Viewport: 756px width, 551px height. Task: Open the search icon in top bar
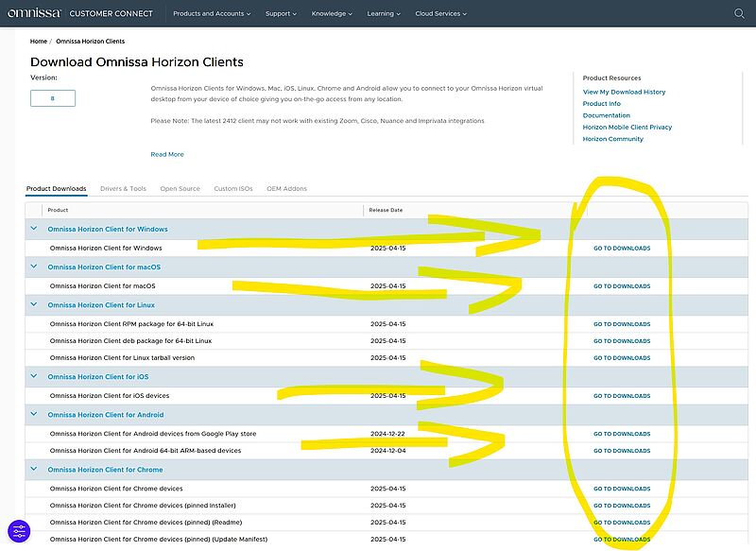coord(739,13)
